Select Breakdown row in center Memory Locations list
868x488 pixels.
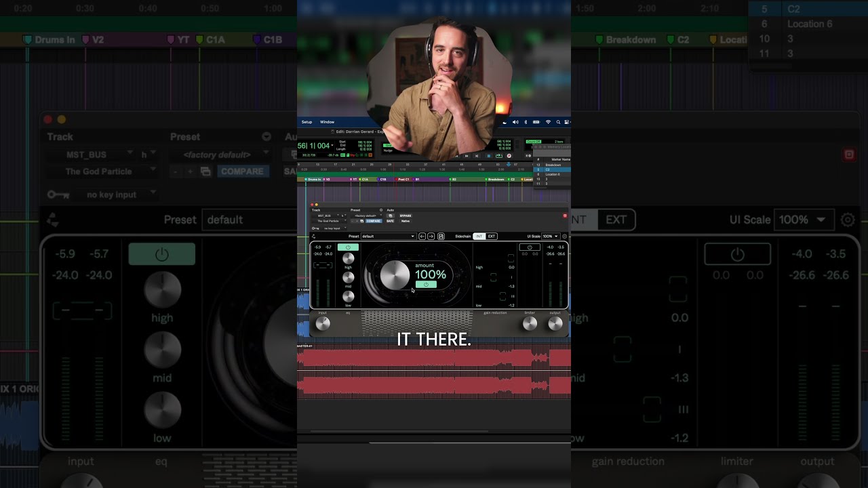point(553,165)
